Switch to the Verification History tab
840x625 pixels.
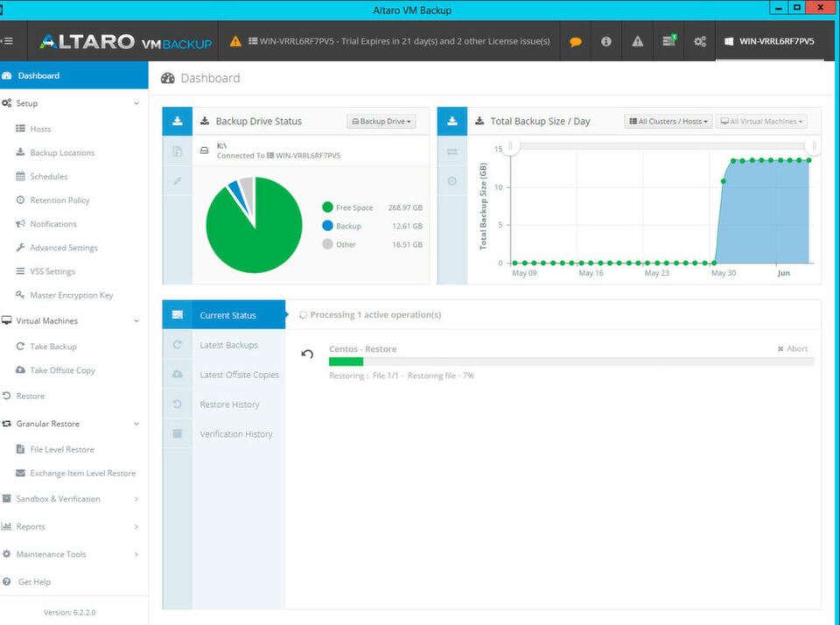(x=236, y=433)
